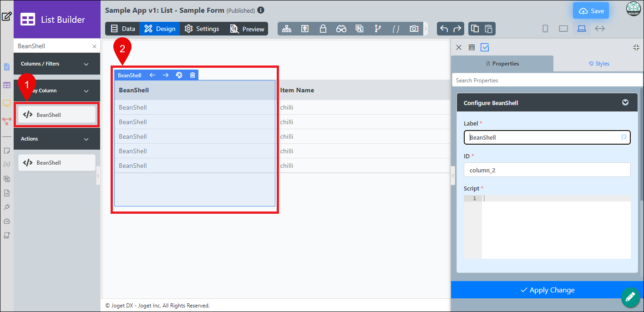Image resolution: width=644 pixels, height=312 pixels.
Task: Click the minimize panel compress icon
Action: pos(636,47)
